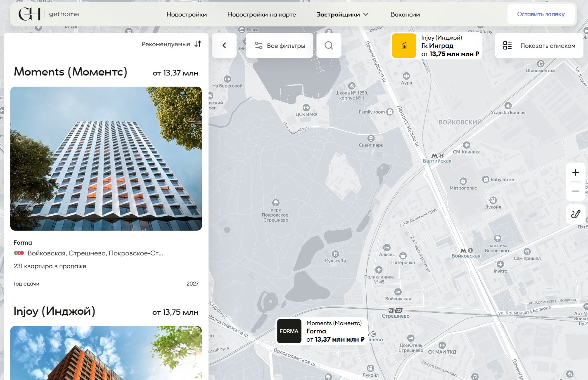This screenshot has width=588, height=380.
Task: Expand the Застройщики dropdown menu
Action: 342,14
